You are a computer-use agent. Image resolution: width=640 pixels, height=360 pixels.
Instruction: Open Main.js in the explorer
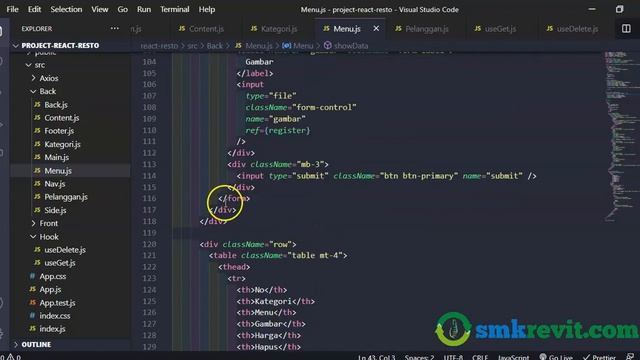pos(56,157)
